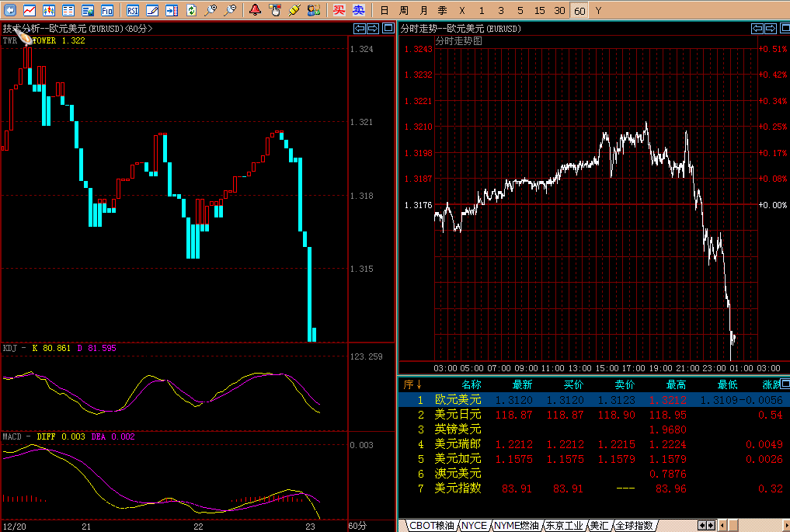Open the line chart toolbar icon
This screenshot has height=532, width=790.
pos(30,10)
